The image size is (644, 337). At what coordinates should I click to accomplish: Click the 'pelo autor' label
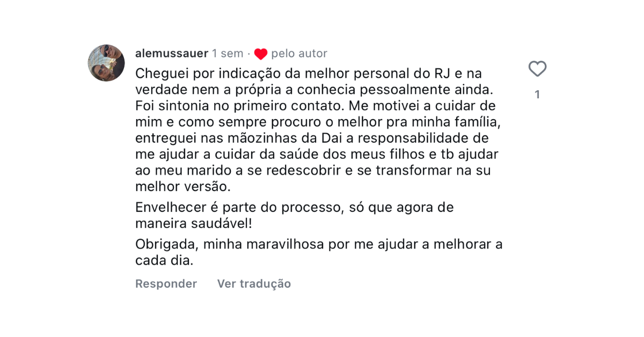click(299, 53)
